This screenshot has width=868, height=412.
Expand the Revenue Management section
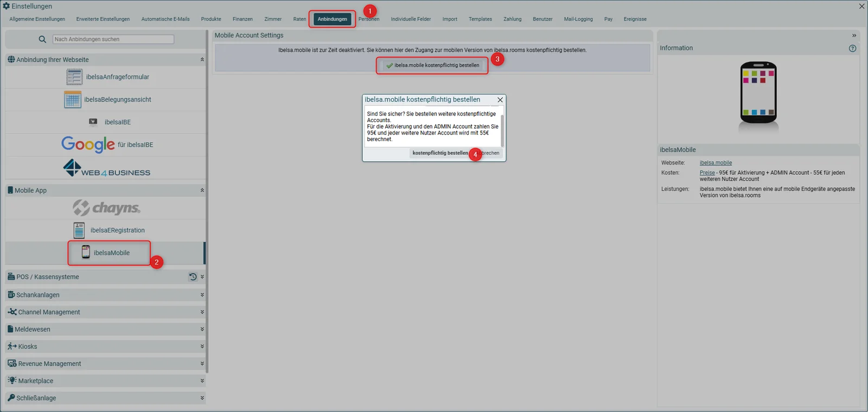click(202, 364)
